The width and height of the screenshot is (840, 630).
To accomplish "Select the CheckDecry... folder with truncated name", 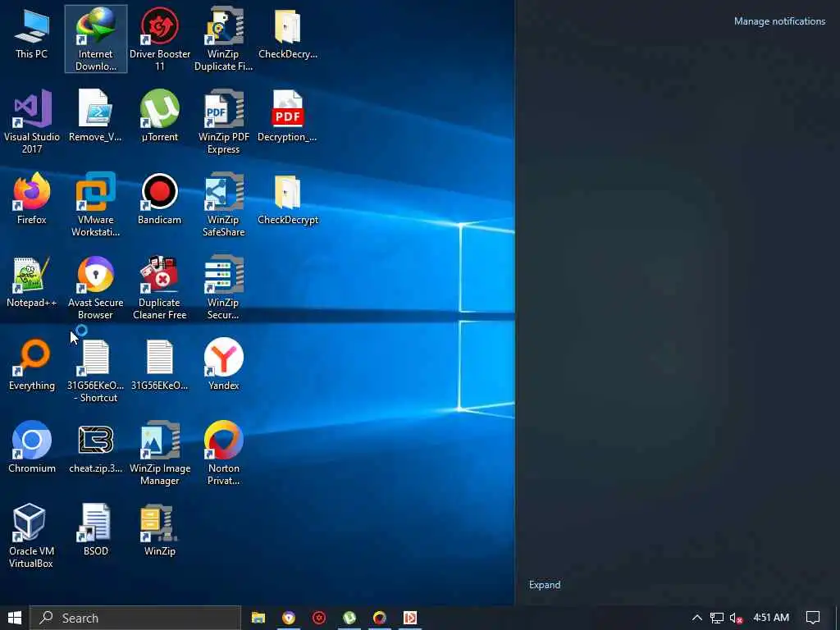I will (288, 33).
